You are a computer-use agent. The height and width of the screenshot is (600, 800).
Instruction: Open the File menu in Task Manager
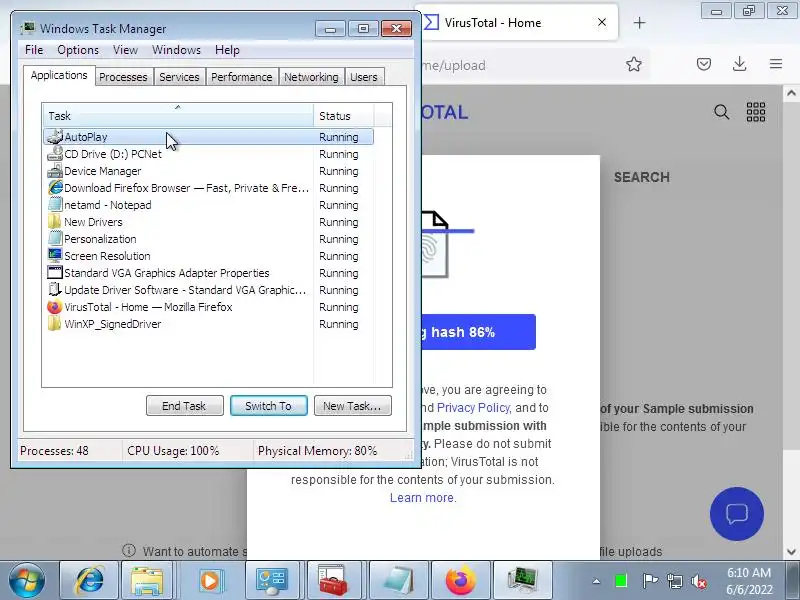click(34, 50)
